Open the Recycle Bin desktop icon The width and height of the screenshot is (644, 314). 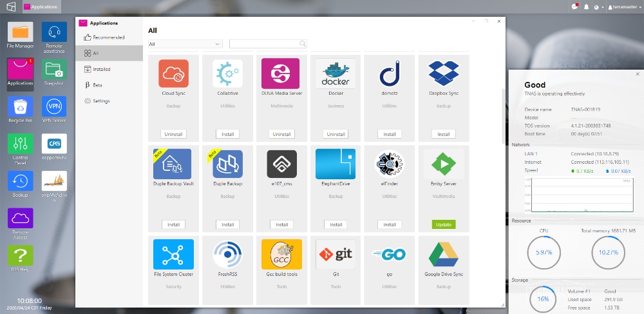pos(20,106)
